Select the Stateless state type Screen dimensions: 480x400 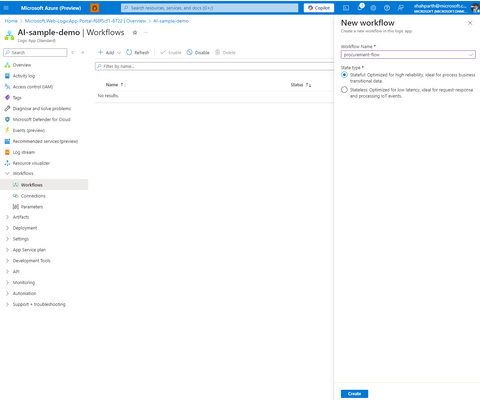344,90
